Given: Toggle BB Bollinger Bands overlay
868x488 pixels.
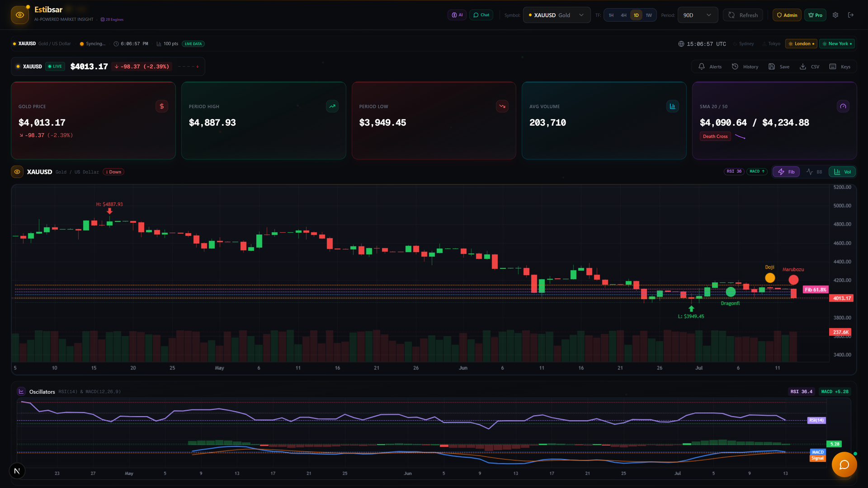Looking at the screenshot, I should (814, 172).
